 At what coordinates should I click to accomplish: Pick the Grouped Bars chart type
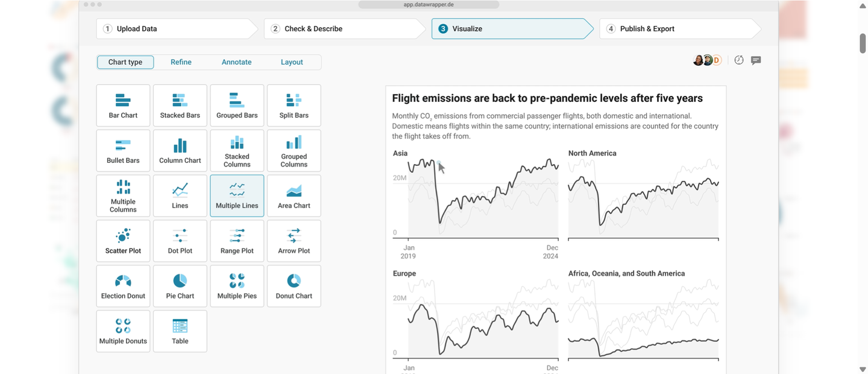pos(237,106)
